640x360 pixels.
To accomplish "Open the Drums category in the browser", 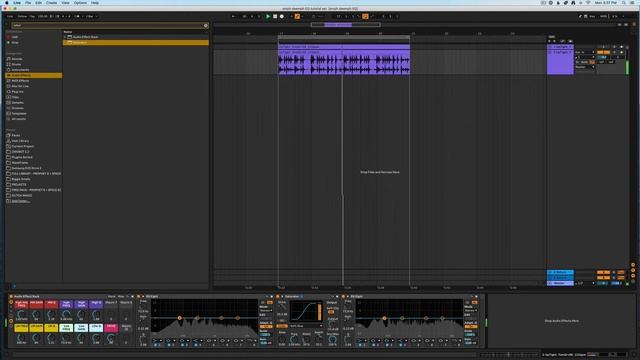I will [16, 64].
